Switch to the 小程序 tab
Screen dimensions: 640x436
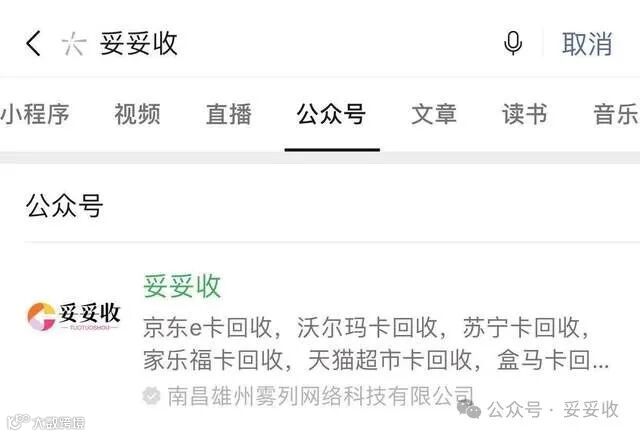(x=35, y=114)
